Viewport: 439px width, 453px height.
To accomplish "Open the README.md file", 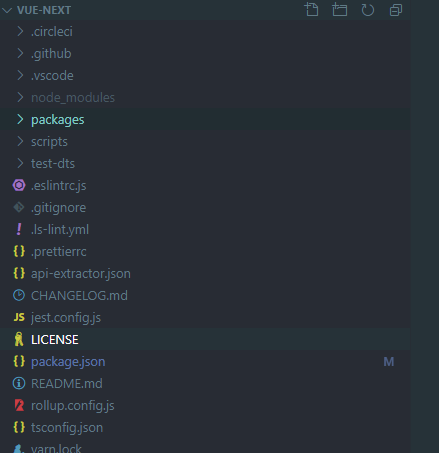I will pos(67,384).
